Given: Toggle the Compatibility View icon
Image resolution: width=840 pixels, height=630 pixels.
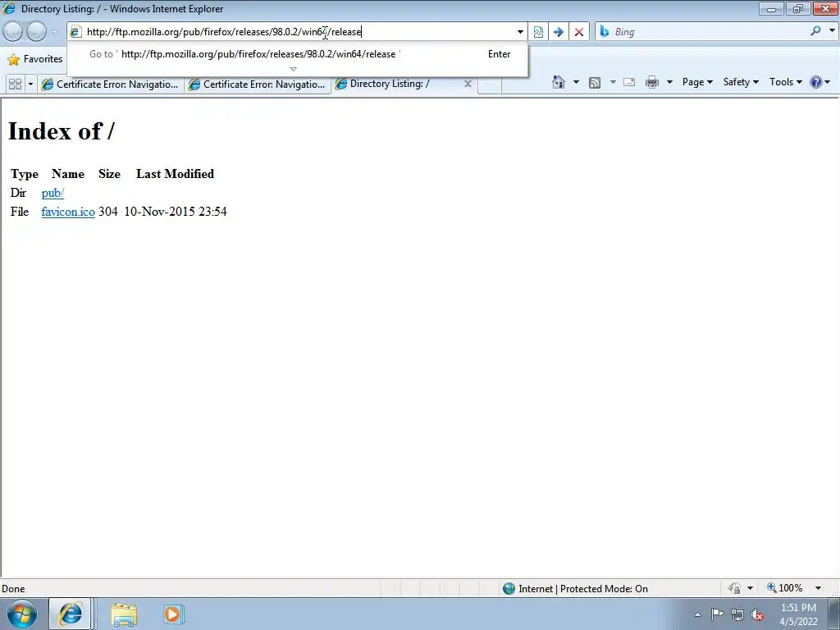Looking at the screenshot, I should pos(538,32).
